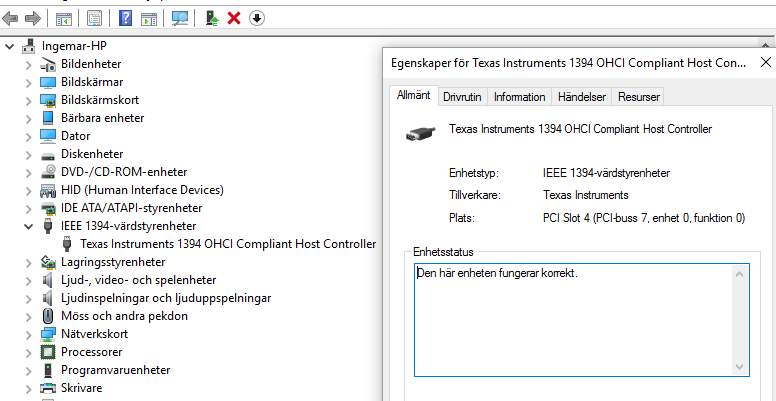Click the Processorer chip icon
The height and width of the screenshot is (401, 776).
point(48,352)
